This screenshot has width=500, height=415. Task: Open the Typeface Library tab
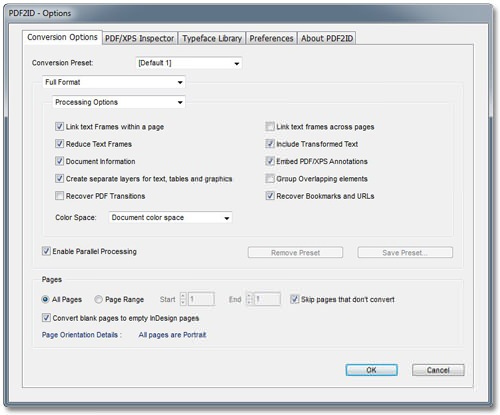point(212,38)
